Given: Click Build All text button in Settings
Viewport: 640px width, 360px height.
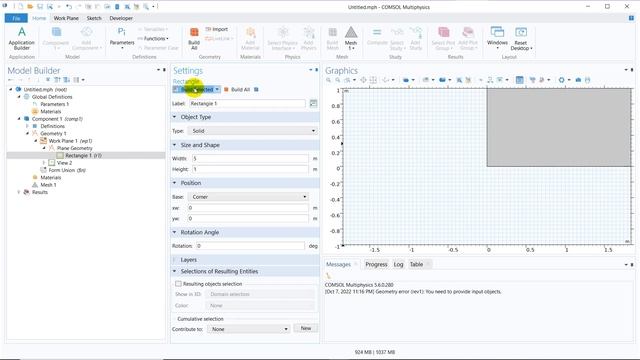Looking at the screenshot, I should [240, 89].
